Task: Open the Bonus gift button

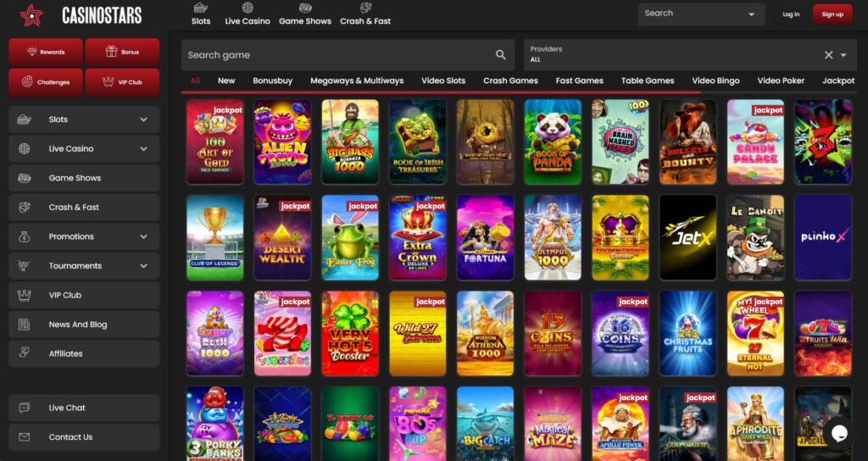Action: [x=122, y=52]
